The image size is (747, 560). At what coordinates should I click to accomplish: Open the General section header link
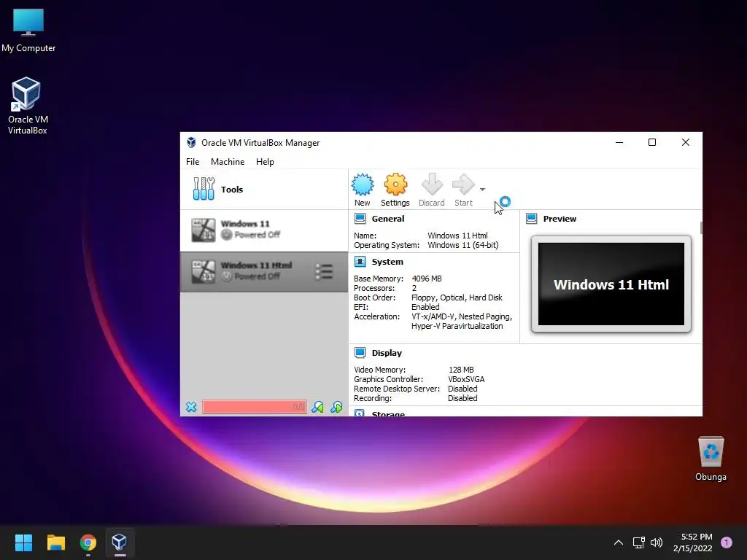[x=388, y=219]
